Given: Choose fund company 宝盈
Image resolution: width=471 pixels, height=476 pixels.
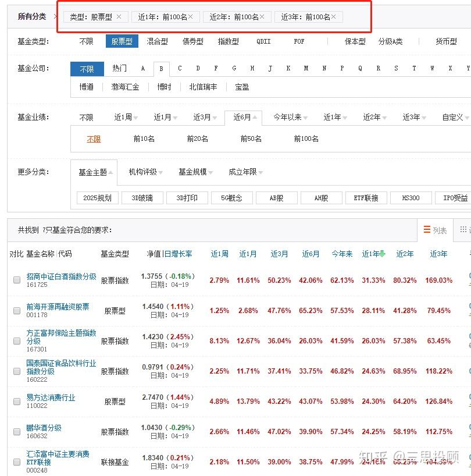Looking at the screenshot, I should tap(242, 87).
